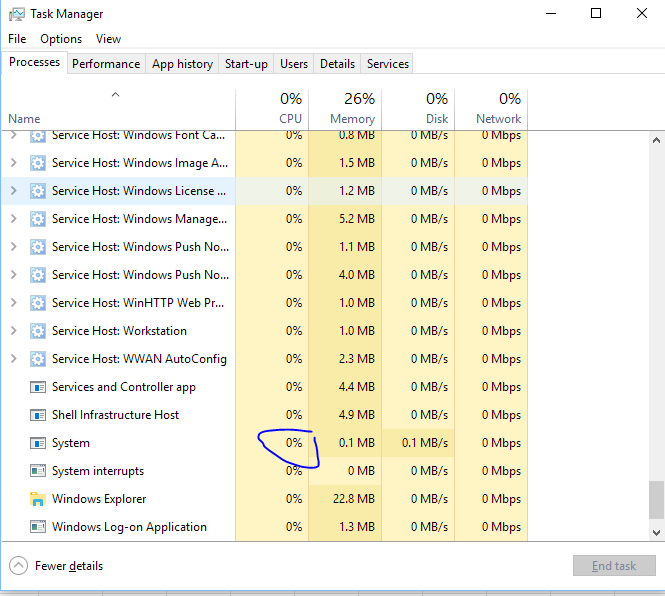This screenshot has height=596, width=665.
Task: Select the Windows Explorer process name
Action: point(99,499)
